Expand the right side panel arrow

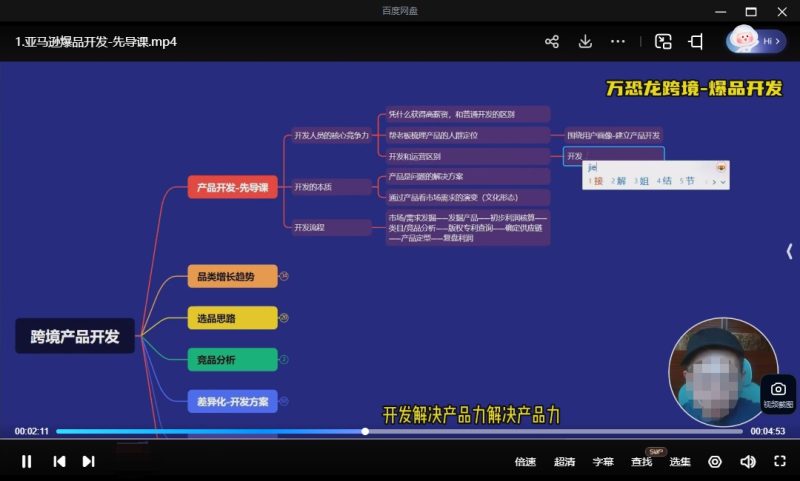tap(789, 251)
